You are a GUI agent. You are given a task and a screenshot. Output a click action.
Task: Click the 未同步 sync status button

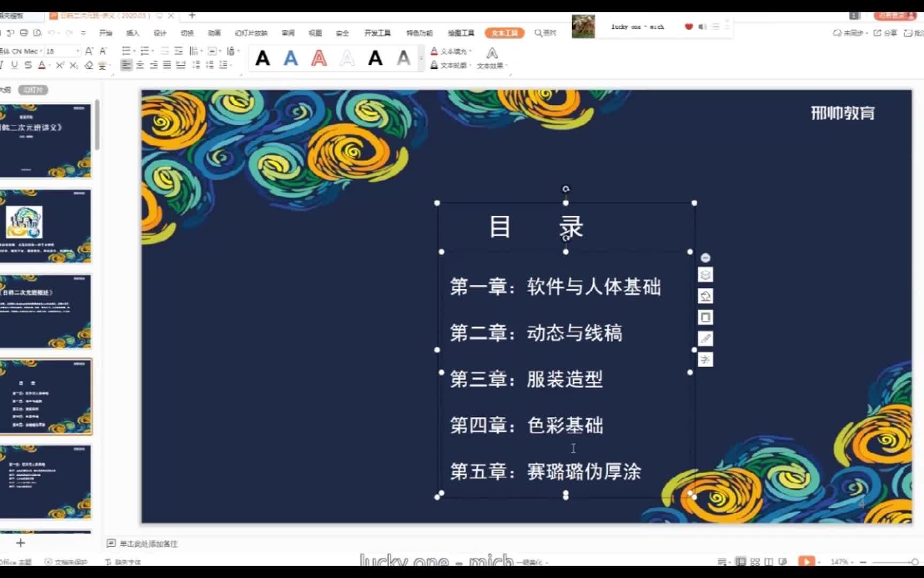tap(850, 33)
